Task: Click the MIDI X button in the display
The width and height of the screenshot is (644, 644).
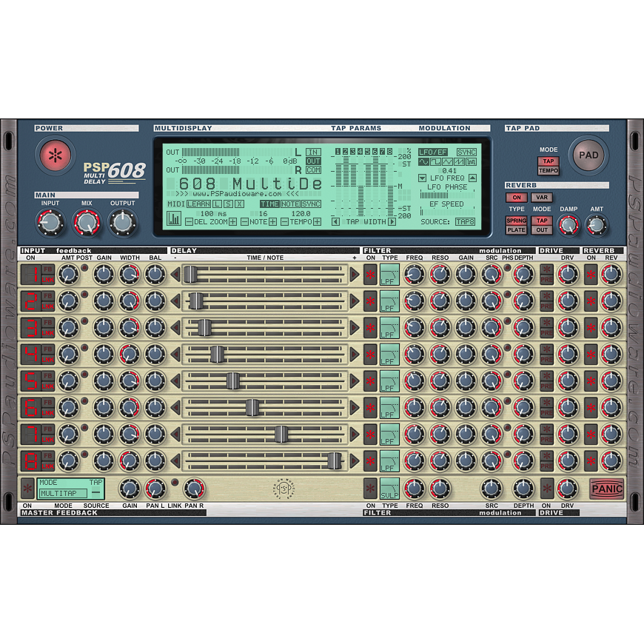Action: click(x=239, y=204)
